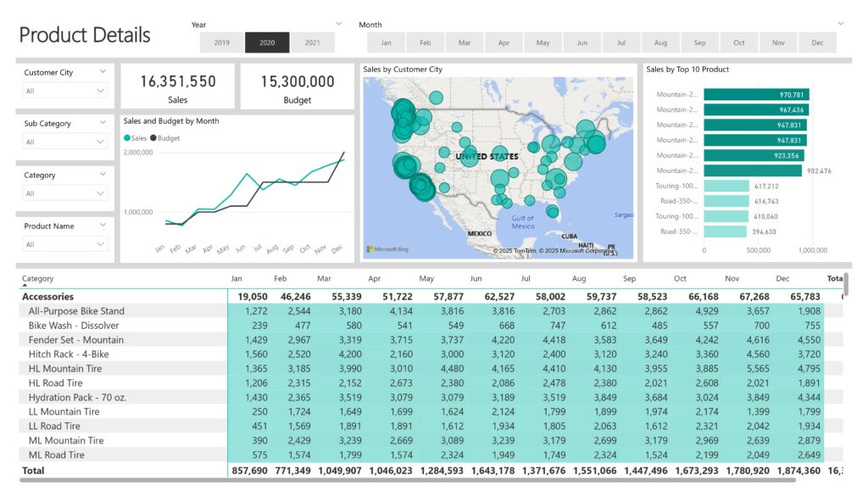Click the chevron at the Month slicer's far right
This screenshot has width=868, height=502.
pyautogui.click(x=841, y=24)
